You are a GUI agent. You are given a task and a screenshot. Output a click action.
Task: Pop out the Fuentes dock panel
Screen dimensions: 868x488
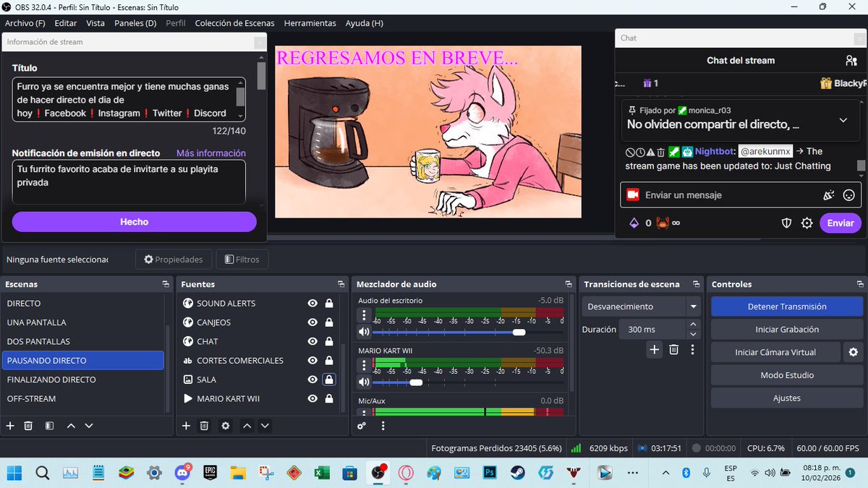341,284
